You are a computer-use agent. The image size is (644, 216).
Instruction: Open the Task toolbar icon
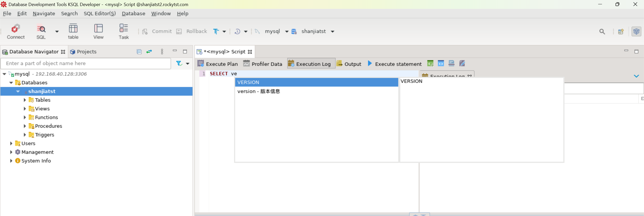click(124, 31)
